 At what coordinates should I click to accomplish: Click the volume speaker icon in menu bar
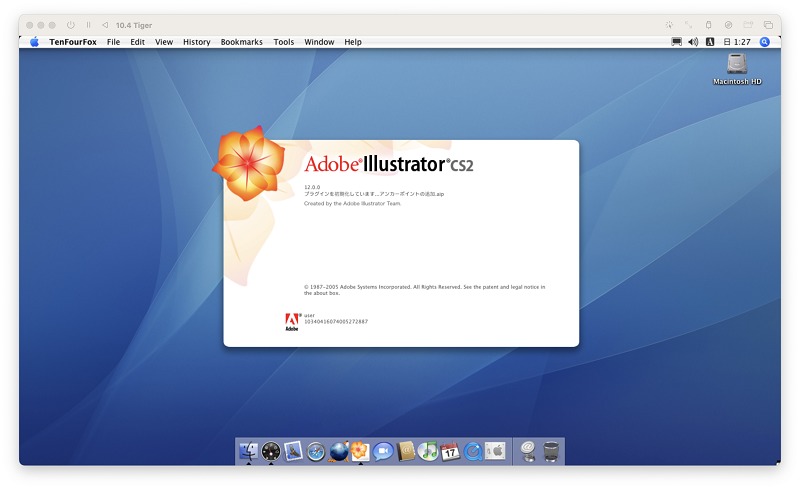tap(693, 42)
